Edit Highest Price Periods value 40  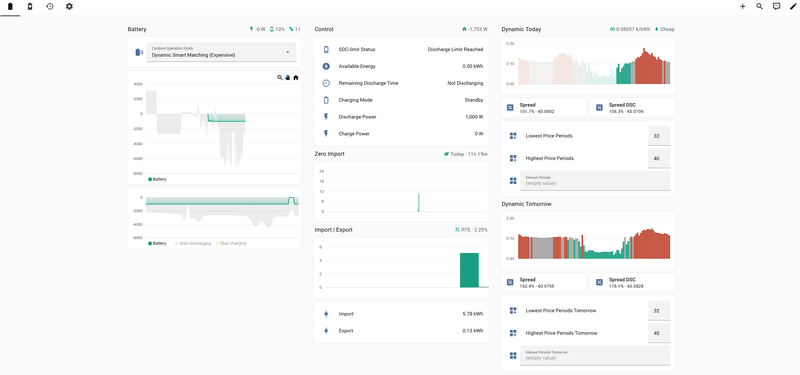(659, 158)
